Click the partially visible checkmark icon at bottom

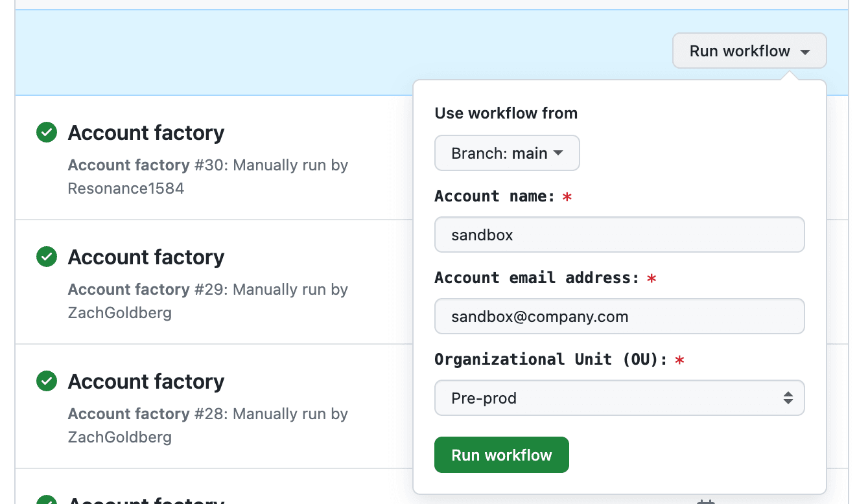pyautogui.click(x=47, y=500)
